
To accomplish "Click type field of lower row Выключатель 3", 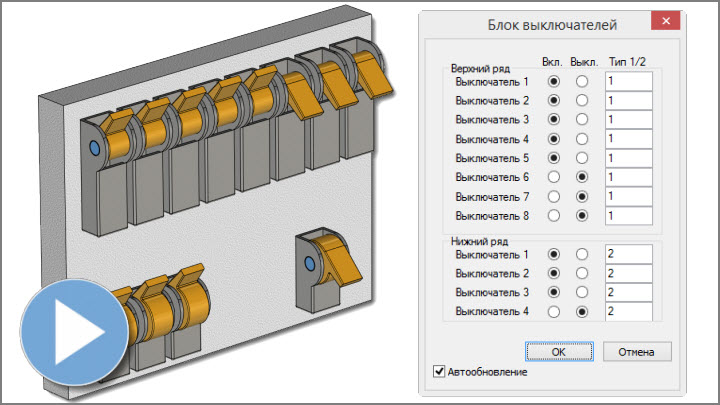I will [628, 293].
